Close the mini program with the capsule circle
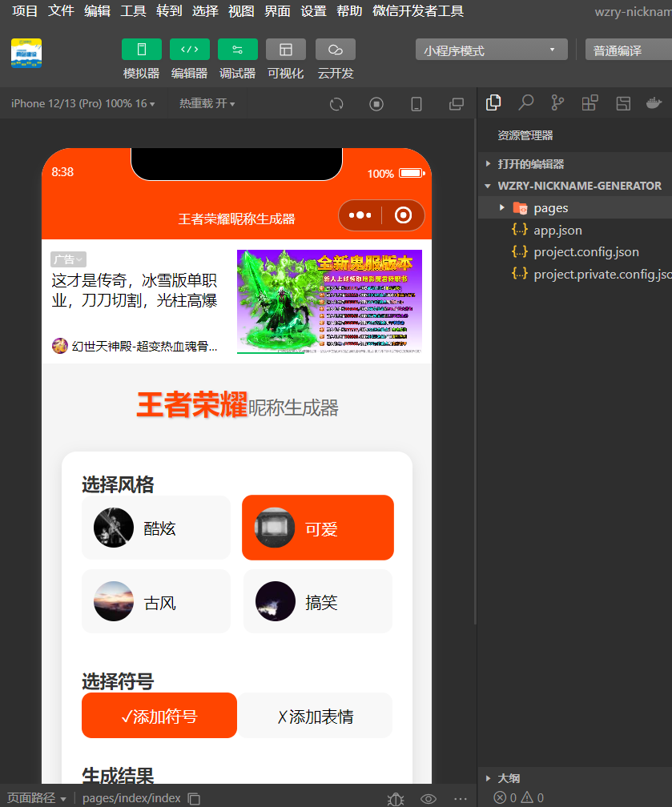Screen dimensions: 672x807 pos(403,215)
